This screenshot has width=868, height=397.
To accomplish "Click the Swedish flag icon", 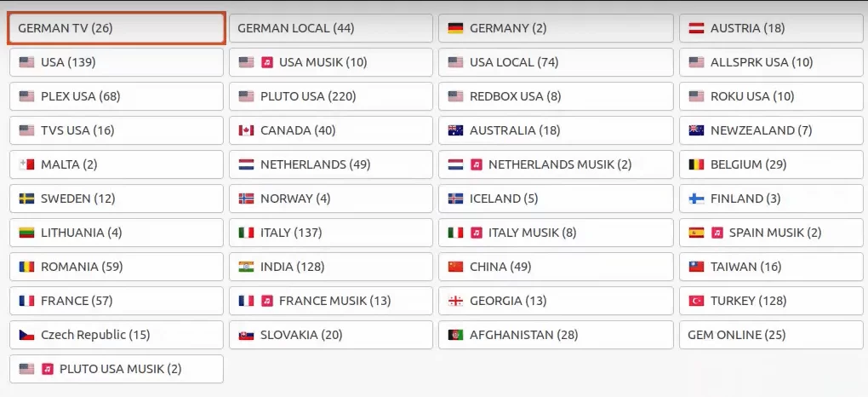I will tap(26, 198).
